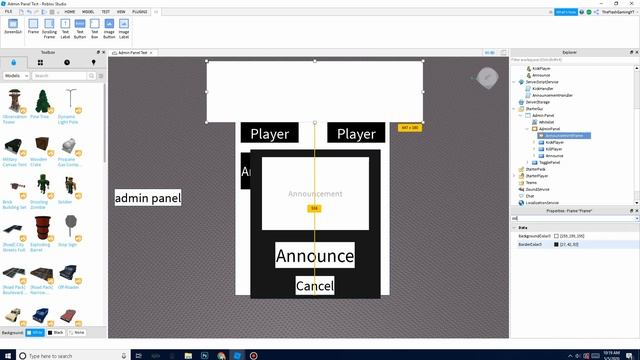Switch to the VIEW ribbon tab
Viewport: 640px width, 360px height.
point(121,12)
